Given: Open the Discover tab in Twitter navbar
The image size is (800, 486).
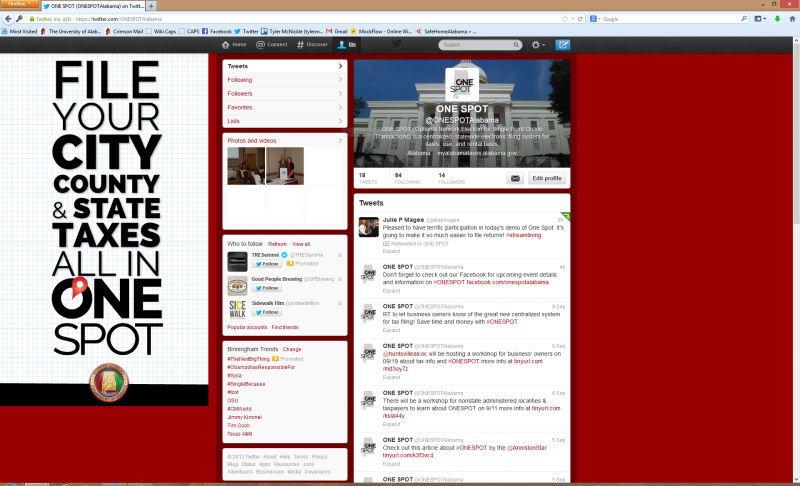Looking at the screenshot, I should [x=312, y=45].
